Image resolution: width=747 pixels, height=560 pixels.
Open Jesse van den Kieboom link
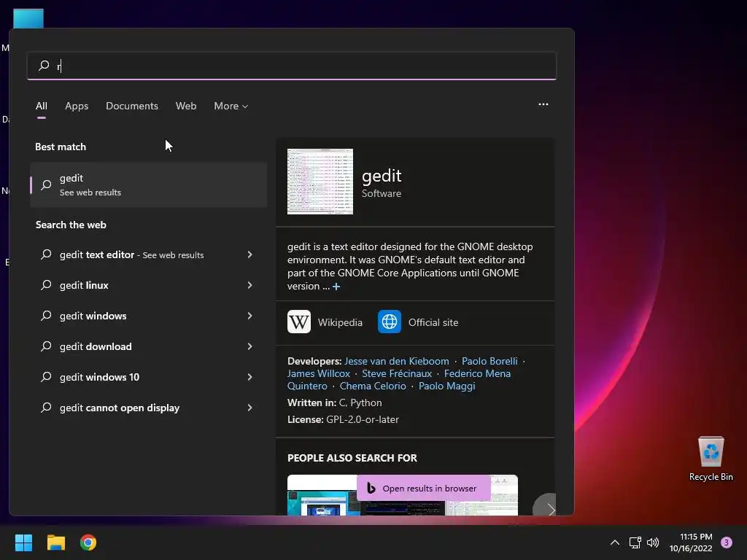(396, 361)
